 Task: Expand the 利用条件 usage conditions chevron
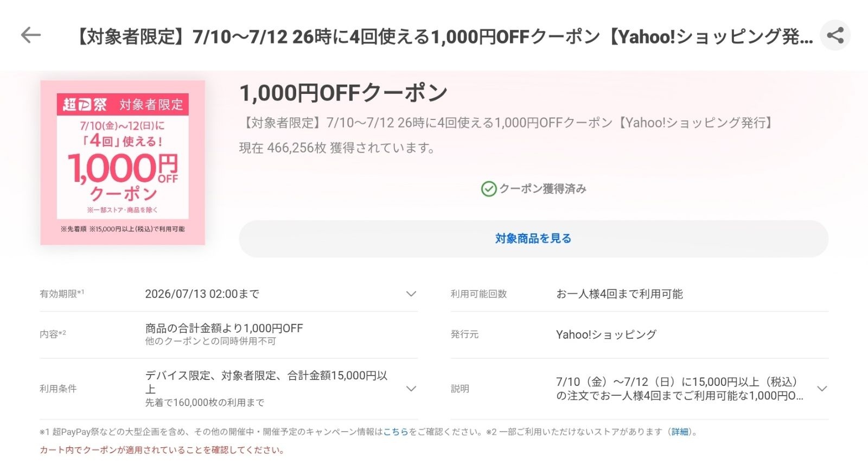(x=411, y=389)
